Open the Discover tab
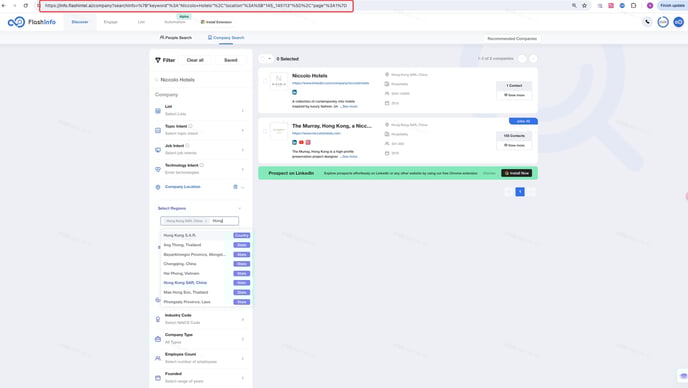 [80, 22]
